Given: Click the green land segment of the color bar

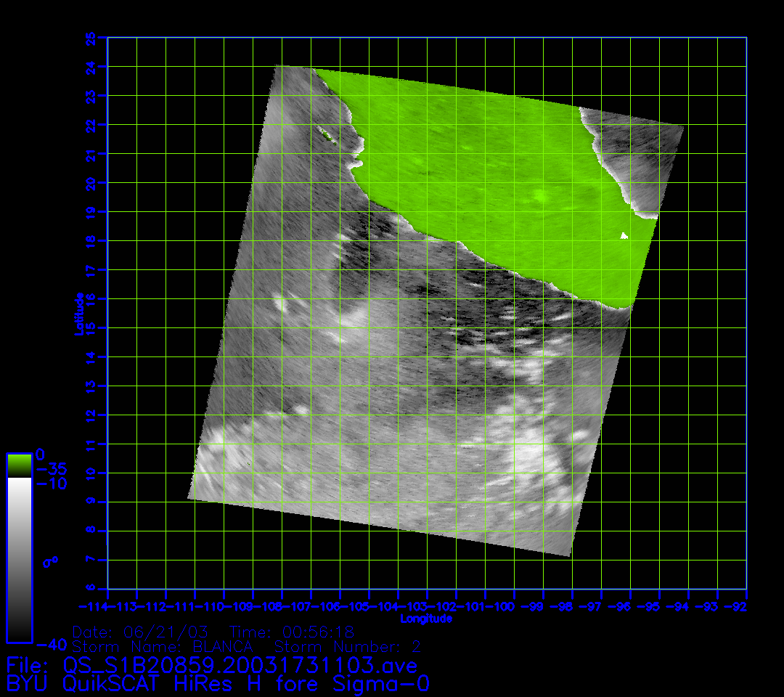Looking at the screenshot, I should point(19,465).
